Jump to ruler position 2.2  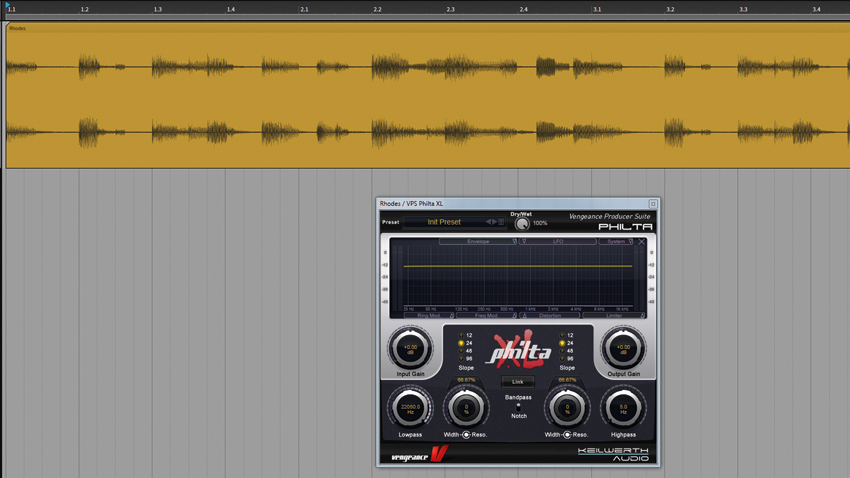click(x=377, y=9)
